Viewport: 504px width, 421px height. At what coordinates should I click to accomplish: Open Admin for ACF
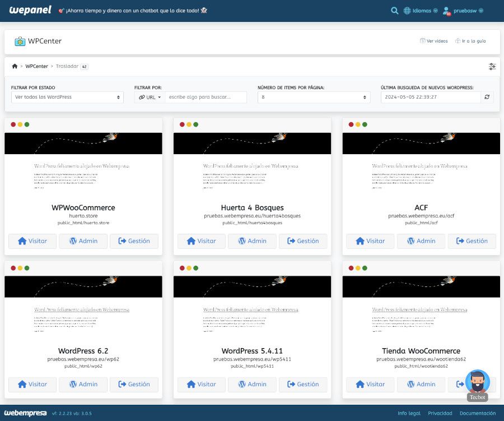[x=421, y=241]
